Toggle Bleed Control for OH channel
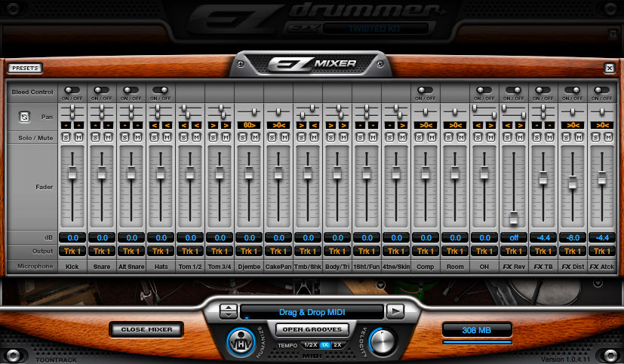 [484, 90]
